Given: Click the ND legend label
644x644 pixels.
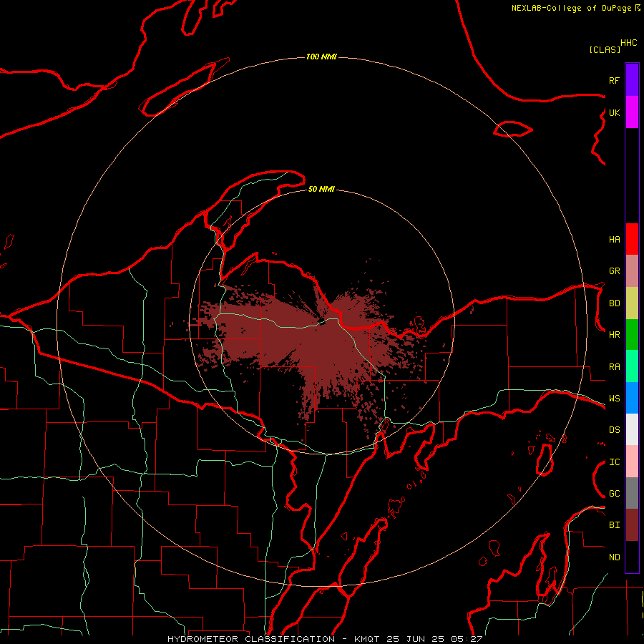Looking at the screenshot, I should click(614, 557).
